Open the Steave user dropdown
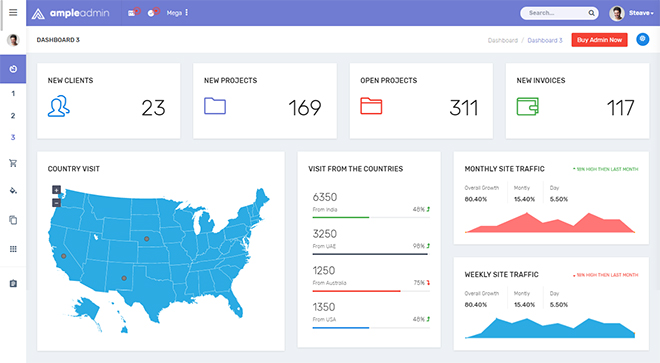The height and width of the screenshot is (363, 660). point(631,13)
